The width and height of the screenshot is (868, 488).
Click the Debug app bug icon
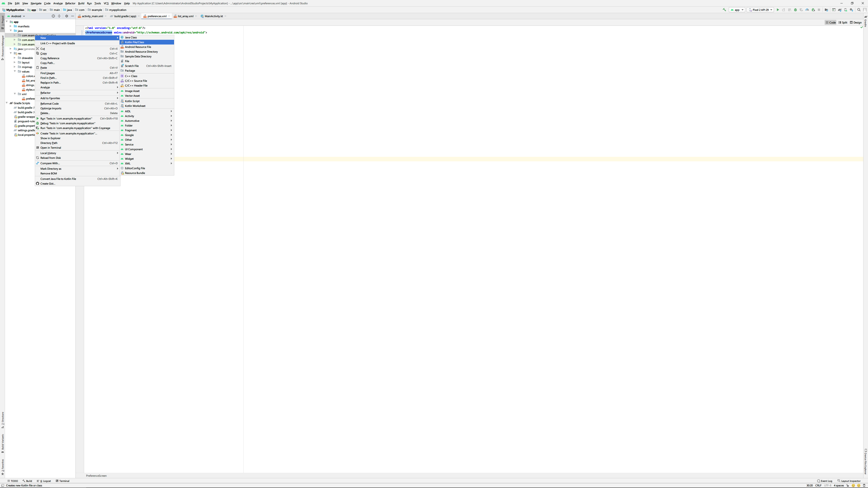796,10
